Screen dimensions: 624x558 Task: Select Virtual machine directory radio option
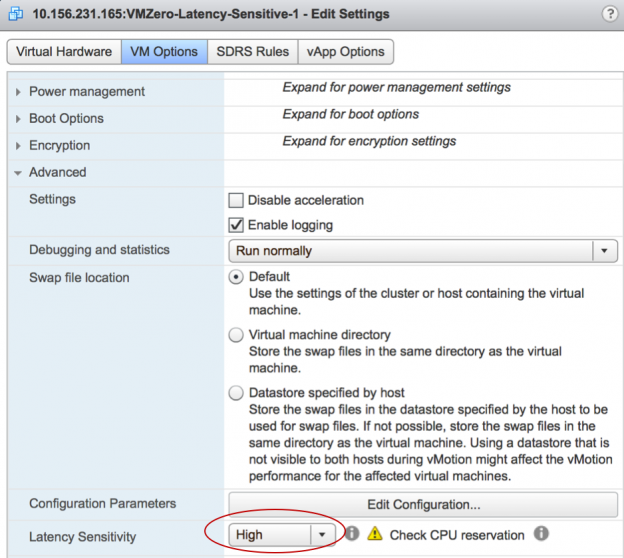(x=236, y=335)
